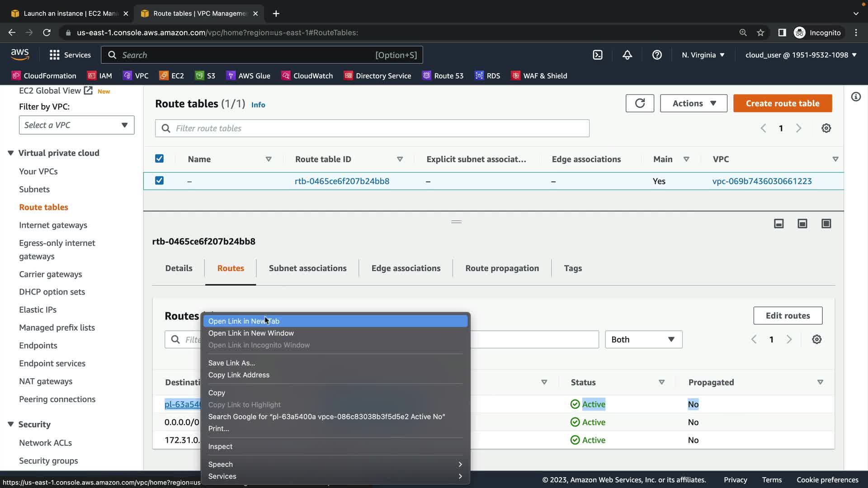Open the Both routes filter dropdown
This screenshot has height=488, width=868.
pos(643,339)
